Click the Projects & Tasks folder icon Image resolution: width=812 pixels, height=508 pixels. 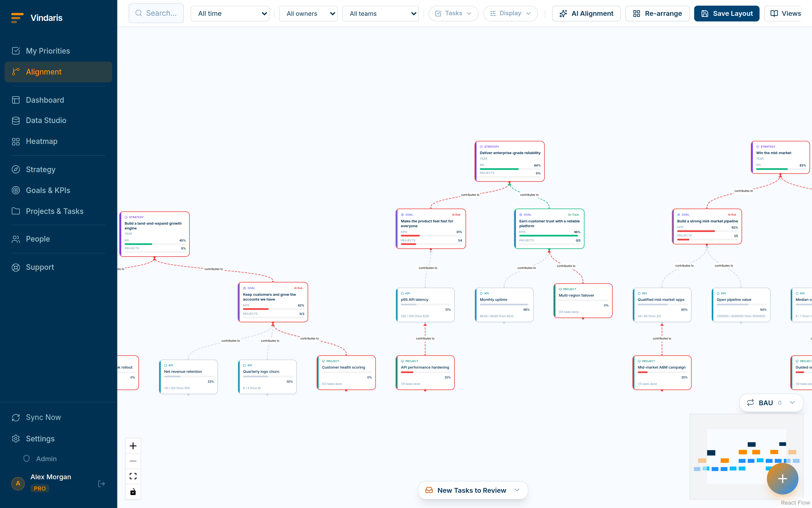click(16, 211)
